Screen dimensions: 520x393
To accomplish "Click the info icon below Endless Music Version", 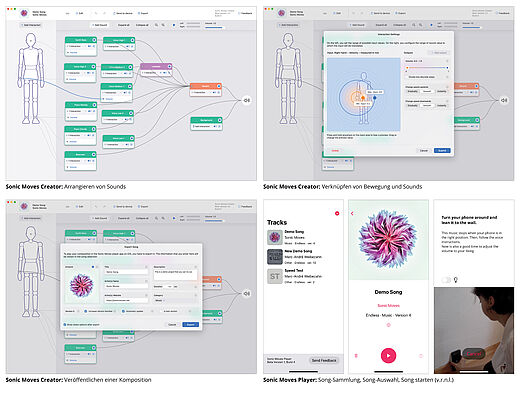I will point(388,325).
